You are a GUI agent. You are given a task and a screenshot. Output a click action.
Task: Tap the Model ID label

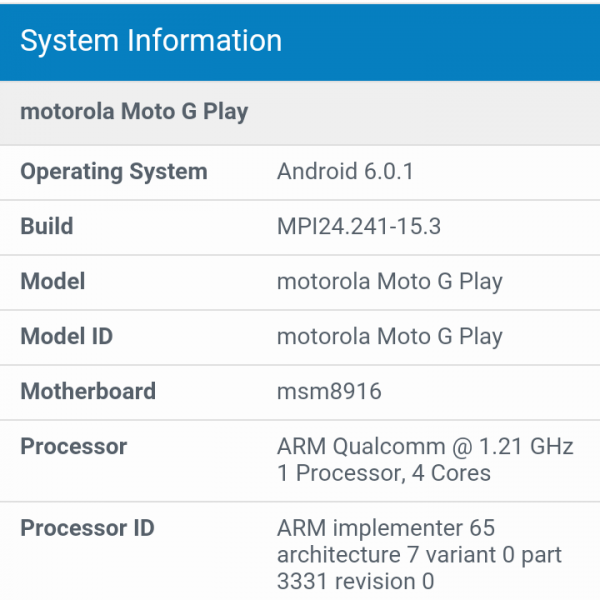pos(67,336)
